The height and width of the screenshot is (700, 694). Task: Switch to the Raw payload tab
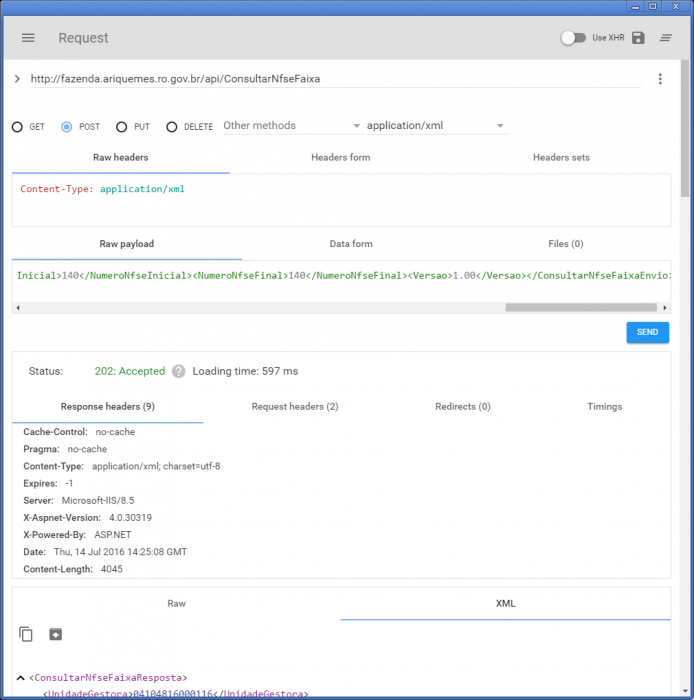[x=127, y=244]
